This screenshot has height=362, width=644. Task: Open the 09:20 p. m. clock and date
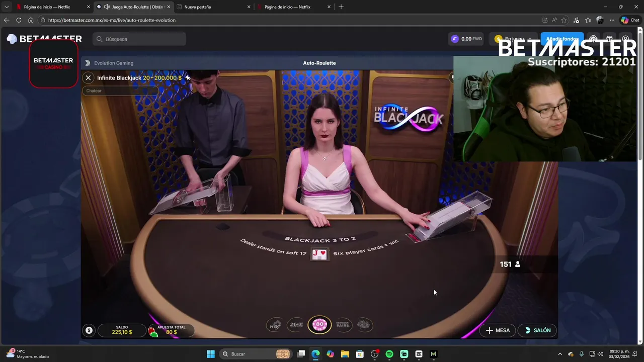[x=619, y=354]
